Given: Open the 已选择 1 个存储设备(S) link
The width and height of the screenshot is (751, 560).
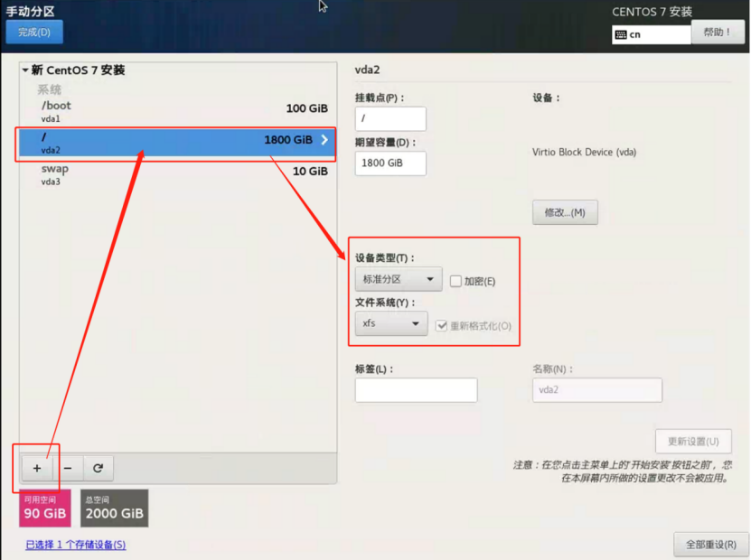Looking at the screenshot, I should [76, 545].
